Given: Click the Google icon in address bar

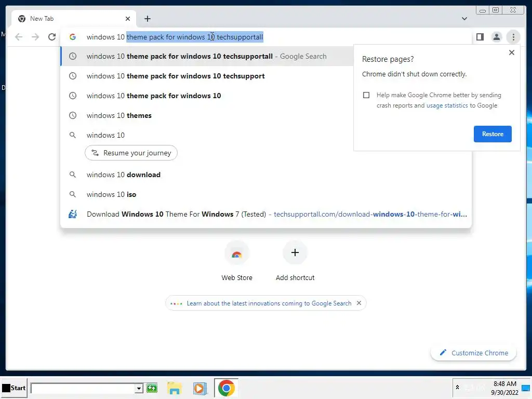Looking at the screenshot, I should click(73, 37).
